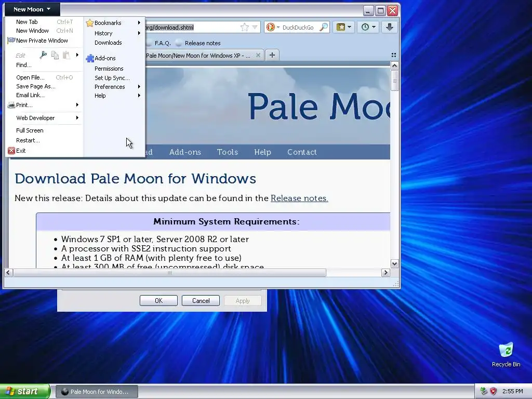Open the Help site navigation link
The width and height of the screenshot is (532, 399).
(x=262, y=152)
